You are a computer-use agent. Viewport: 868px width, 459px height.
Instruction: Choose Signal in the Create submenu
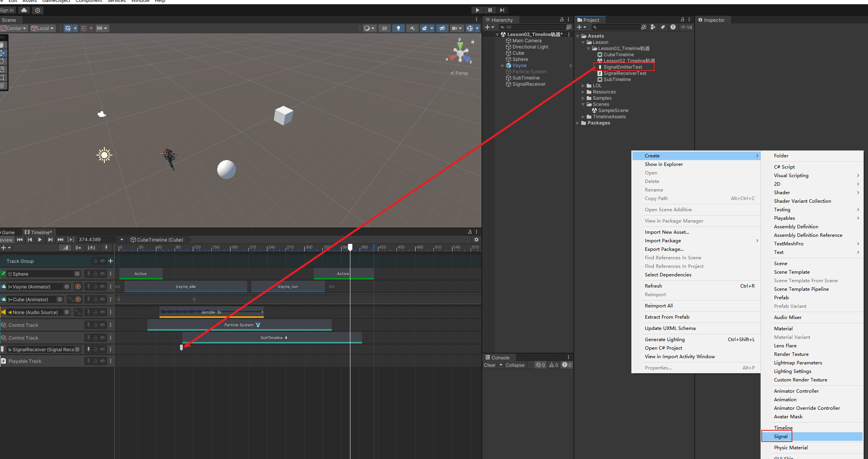(781, 436)
